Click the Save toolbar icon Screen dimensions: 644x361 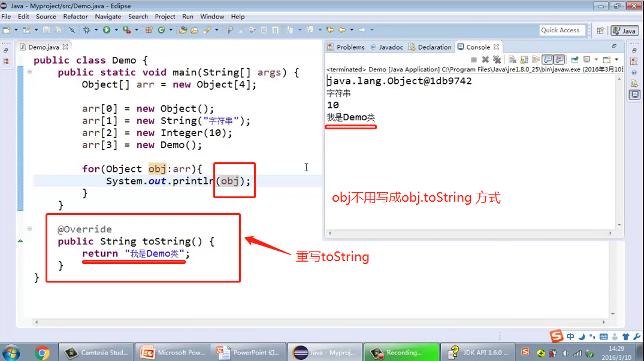coord(46,30)
